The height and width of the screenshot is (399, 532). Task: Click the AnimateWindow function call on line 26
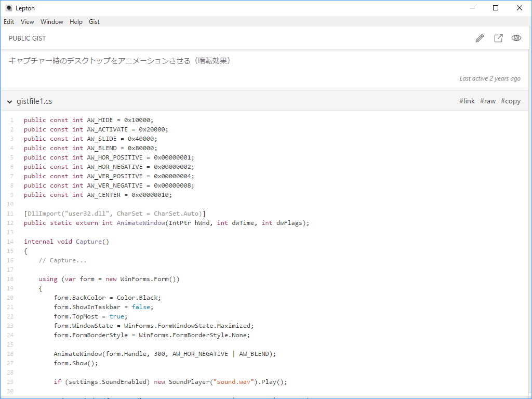[x=78, y=353]
